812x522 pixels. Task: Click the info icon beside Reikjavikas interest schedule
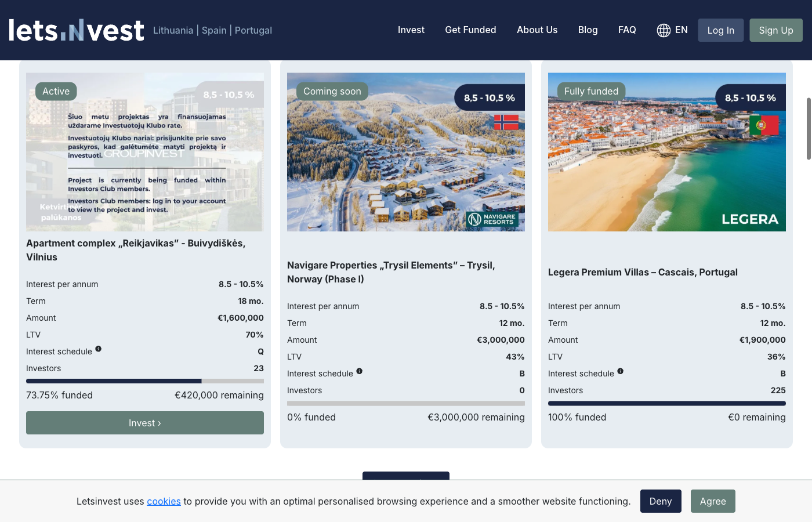coord(99,349)
